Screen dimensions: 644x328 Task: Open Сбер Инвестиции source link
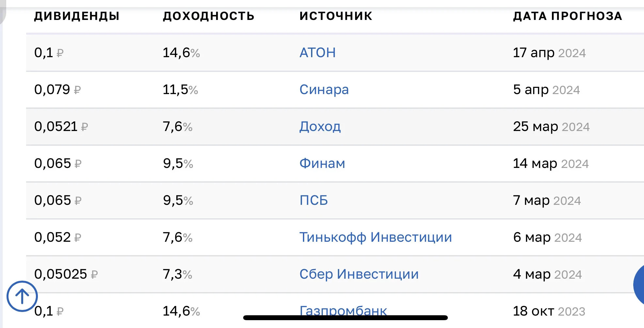[359, 274]
